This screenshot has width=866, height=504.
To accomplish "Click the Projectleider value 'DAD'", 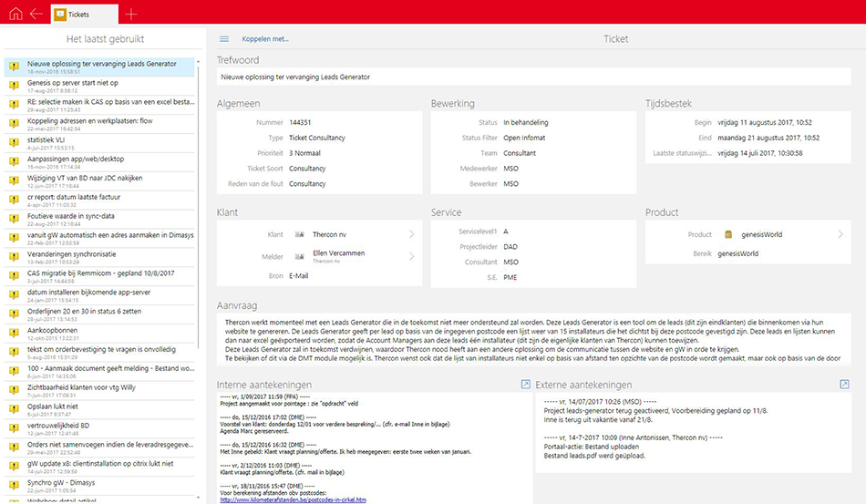I will 510,247.
